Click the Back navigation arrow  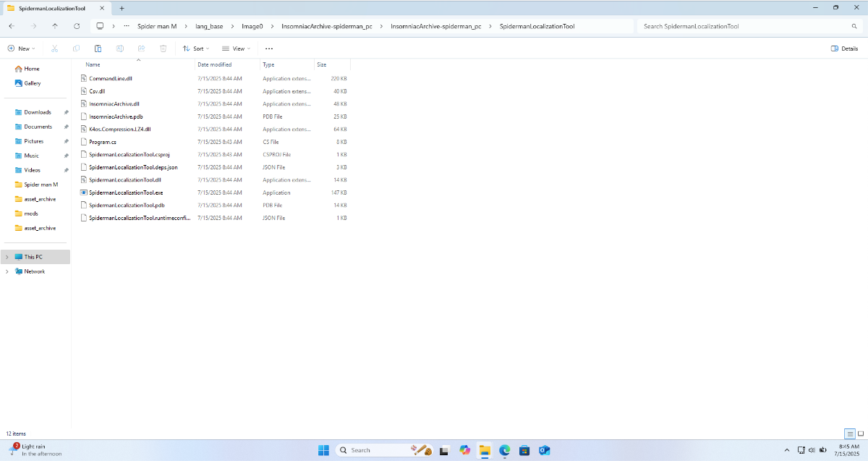12,26
